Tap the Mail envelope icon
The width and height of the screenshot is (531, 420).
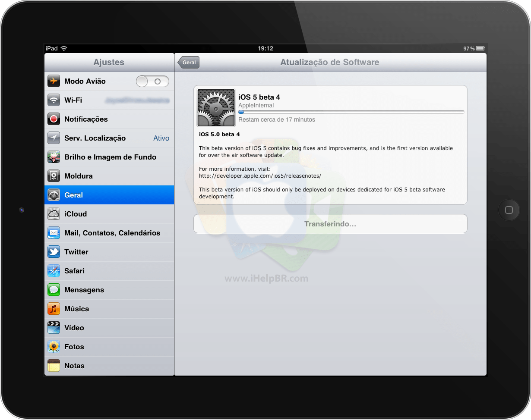[x=54, y=233]
